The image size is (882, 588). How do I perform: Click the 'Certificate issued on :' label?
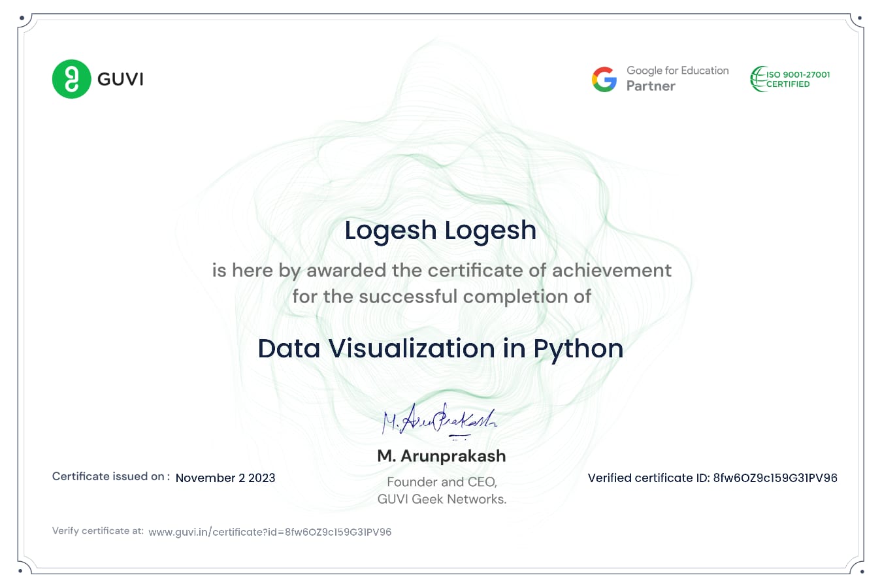pyautogui.click(x=111, y=476)
